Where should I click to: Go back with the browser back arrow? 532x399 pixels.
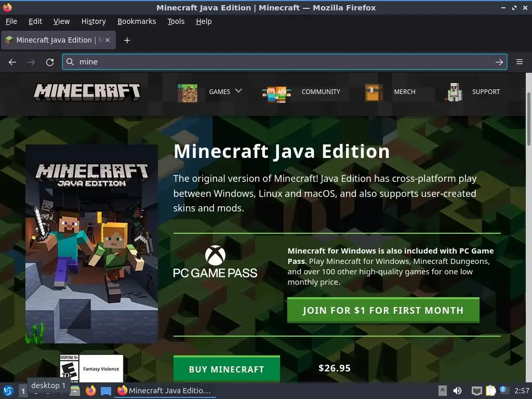pos(12,62)
